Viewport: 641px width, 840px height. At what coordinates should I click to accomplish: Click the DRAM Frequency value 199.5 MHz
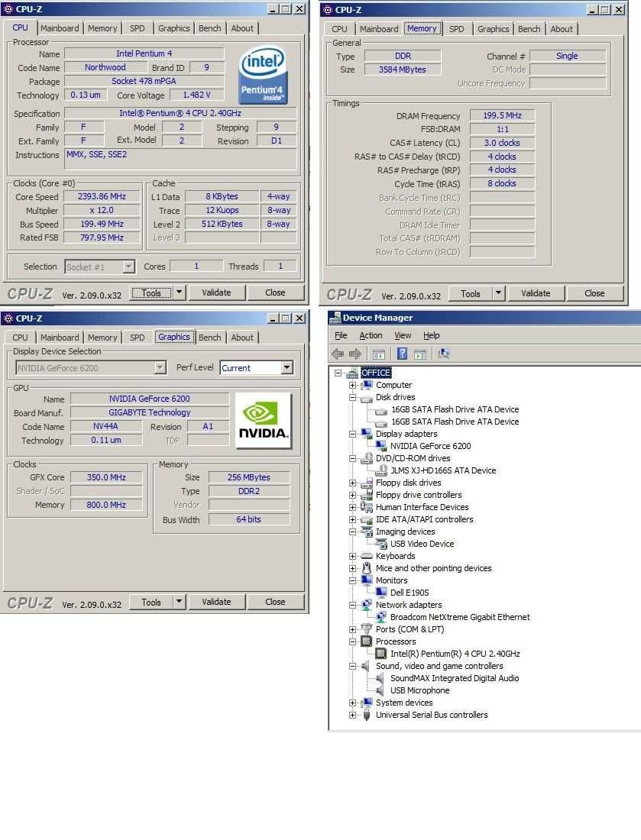[502, 115]
